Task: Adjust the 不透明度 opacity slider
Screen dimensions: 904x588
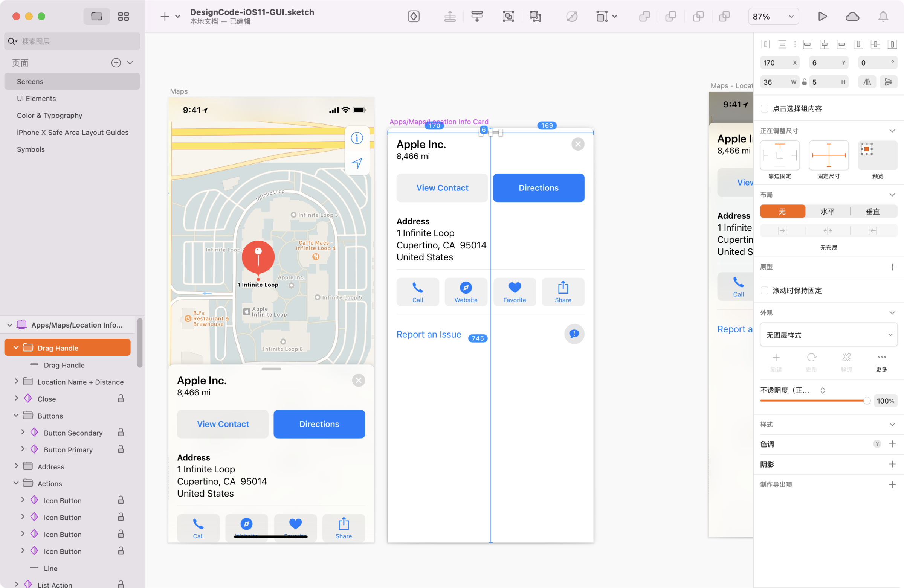Action: (x=815, y=401)
